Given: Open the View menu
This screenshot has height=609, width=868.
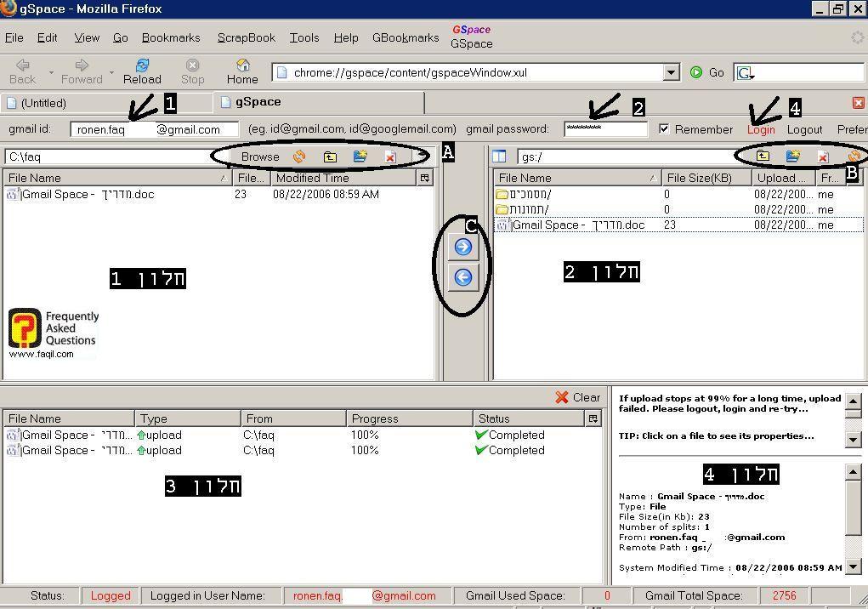Looking at the screenshot, I should pos(87,37).
